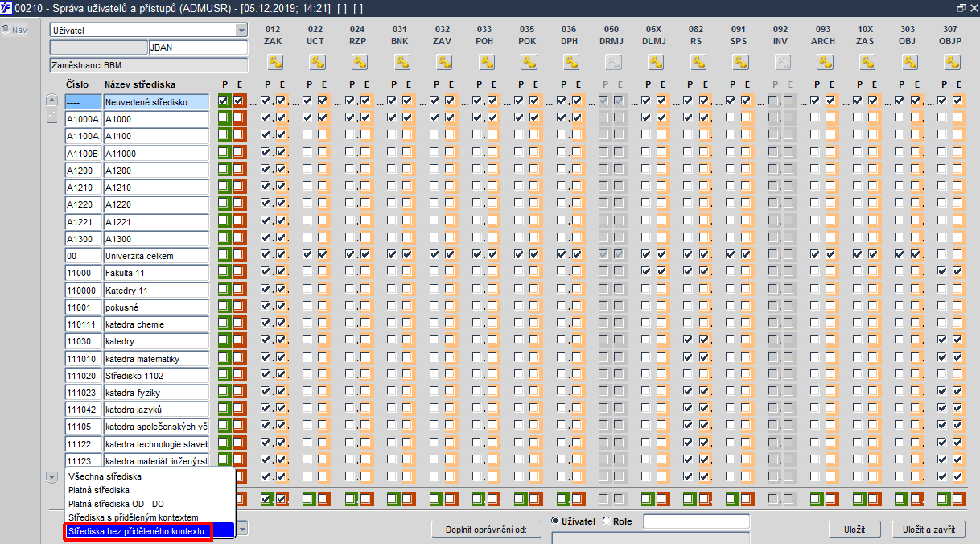Click the scroll-down arrow below the centre list
Viewport: 980px width, 544px height.
tap(52, 477)
